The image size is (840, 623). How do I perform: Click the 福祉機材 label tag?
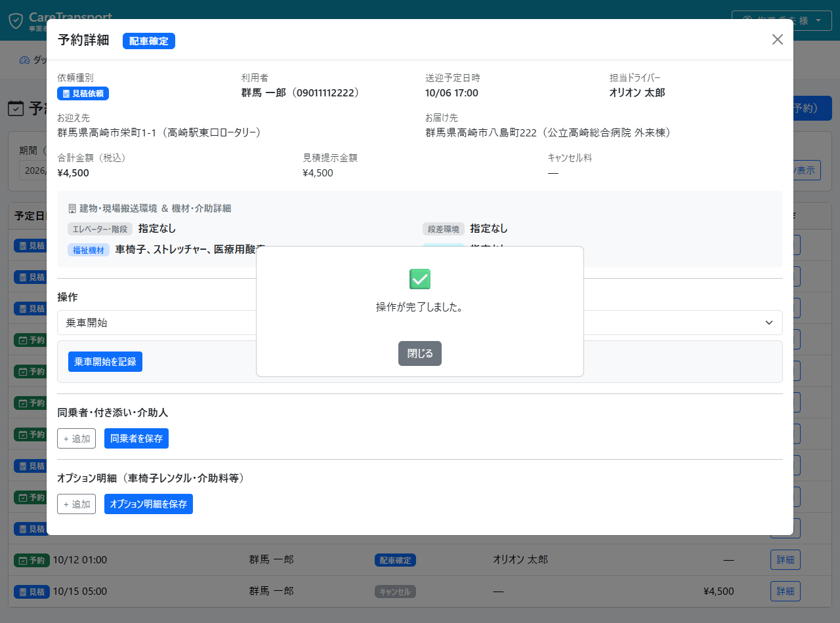click(x=89, y=250)
